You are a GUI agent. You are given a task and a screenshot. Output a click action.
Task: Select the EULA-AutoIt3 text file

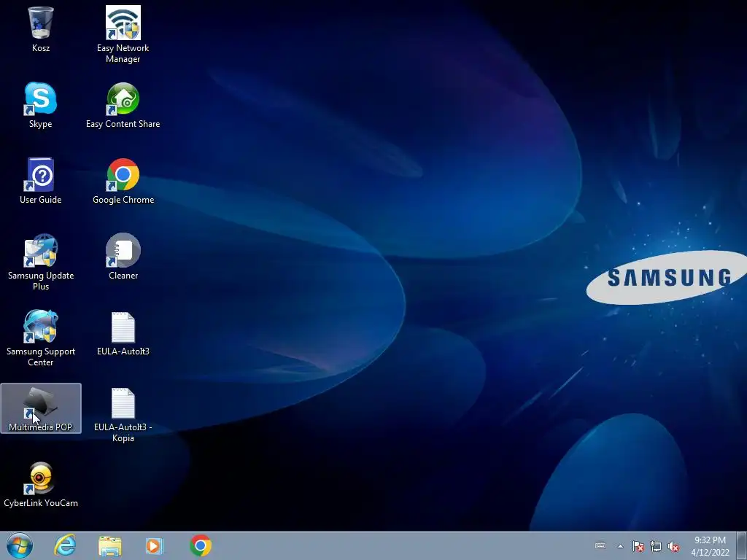[123, 333]
